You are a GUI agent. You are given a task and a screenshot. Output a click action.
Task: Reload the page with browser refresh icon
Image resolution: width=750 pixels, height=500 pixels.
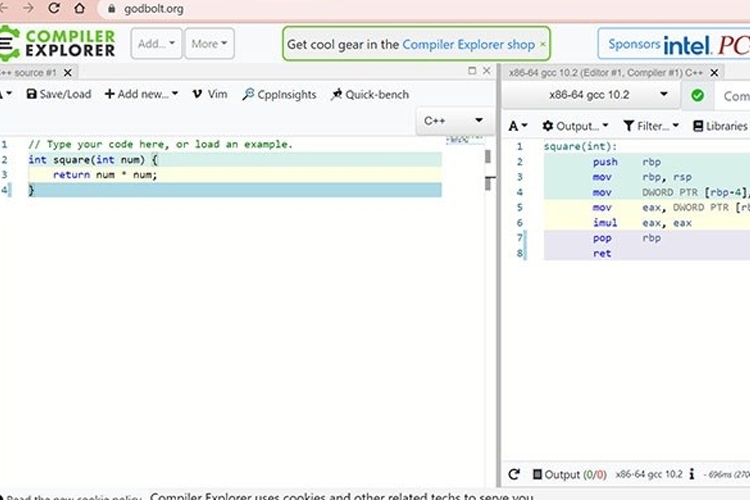pos(54,8)
